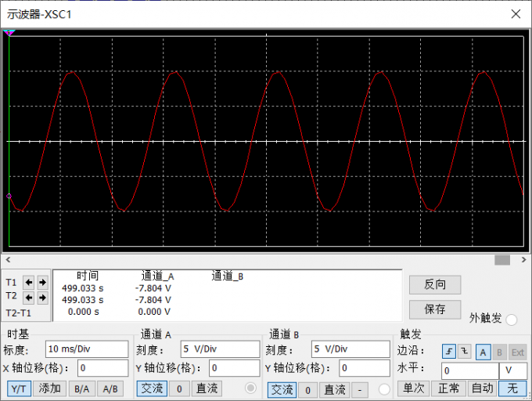
Task: Click the 保存 (save) button
Action: [435, 309]
